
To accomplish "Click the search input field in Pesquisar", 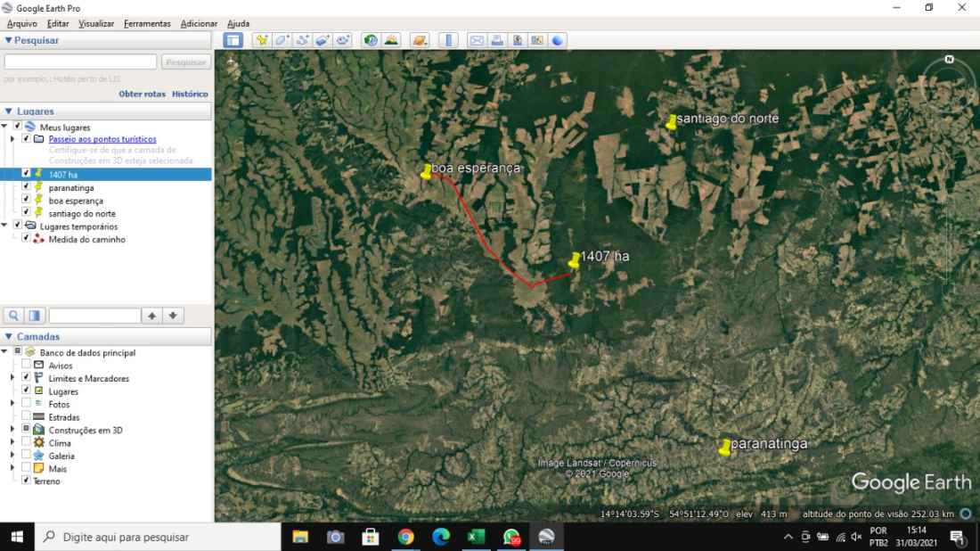I will tap(80, 62).
